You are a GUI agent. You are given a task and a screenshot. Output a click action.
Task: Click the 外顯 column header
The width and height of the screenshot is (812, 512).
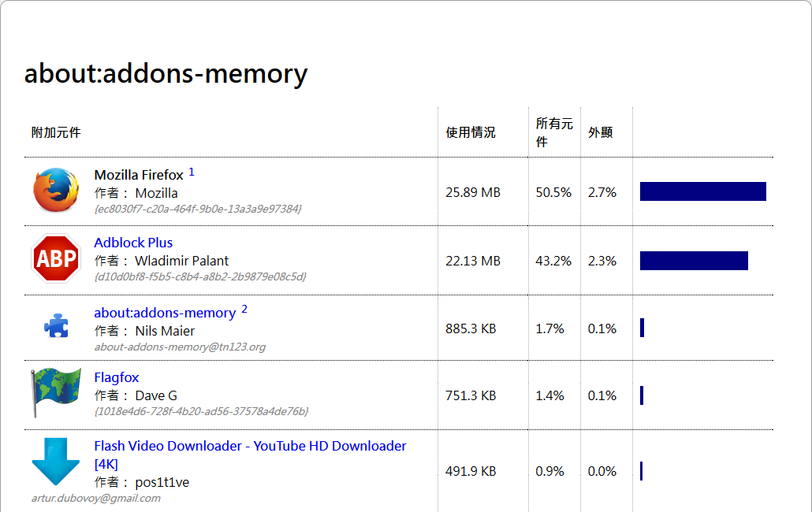click(x=600, y=132)
